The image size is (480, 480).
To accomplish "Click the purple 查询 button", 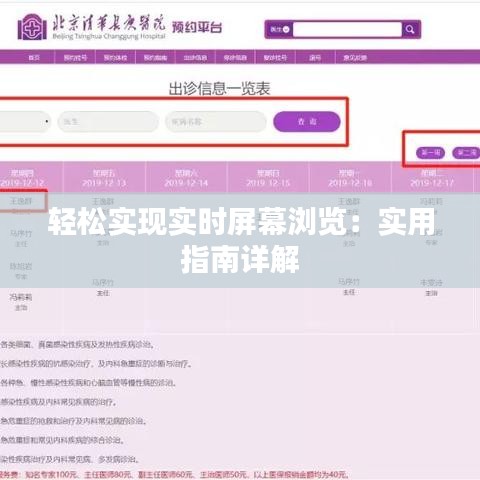I will [307, 122].
